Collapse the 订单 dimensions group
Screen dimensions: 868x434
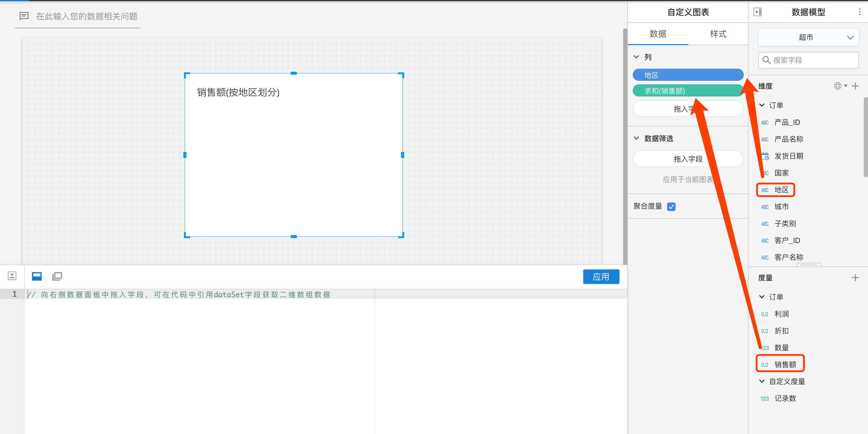(x=762, y=105)
